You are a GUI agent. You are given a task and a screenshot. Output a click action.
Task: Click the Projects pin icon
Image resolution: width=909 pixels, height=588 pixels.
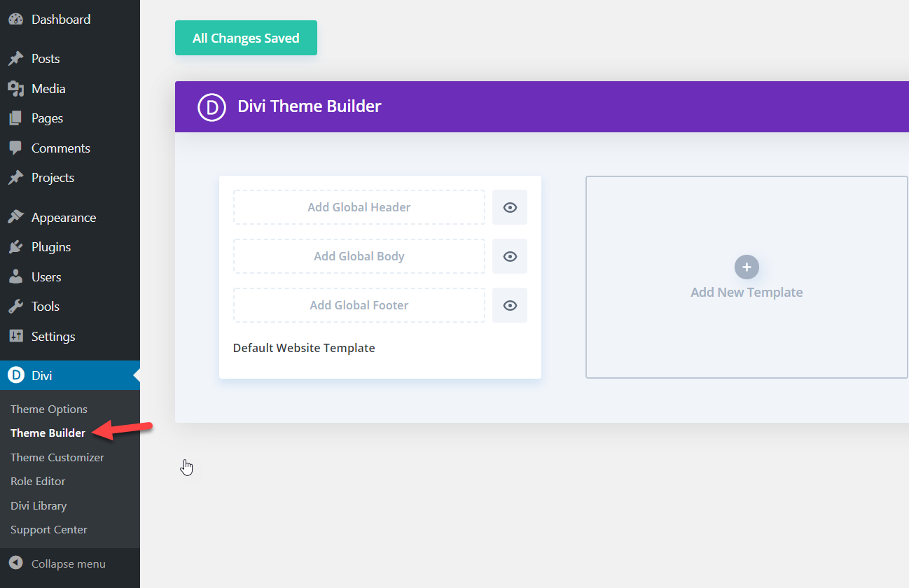click(x=15, y=178)
